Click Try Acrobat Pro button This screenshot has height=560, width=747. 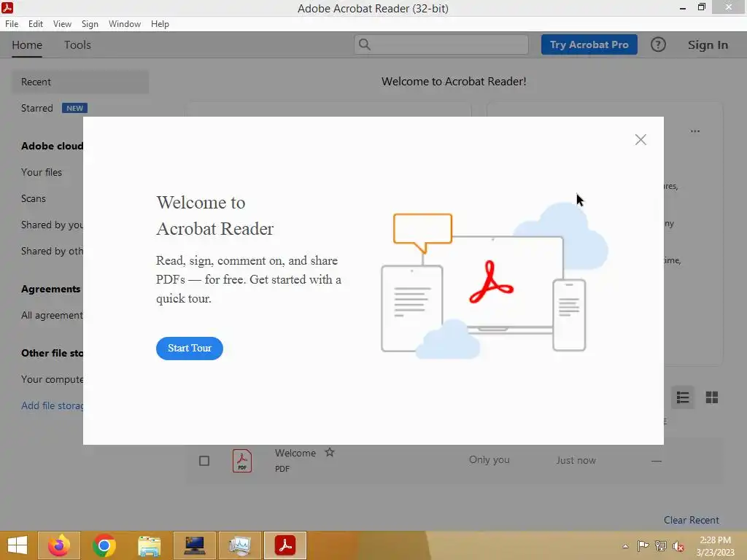click(589, 44)
